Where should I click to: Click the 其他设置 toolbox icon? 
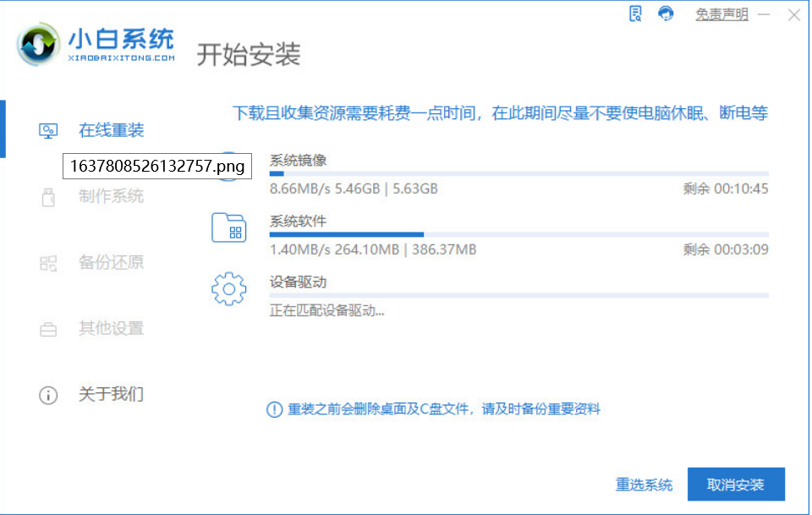[48, 329]
